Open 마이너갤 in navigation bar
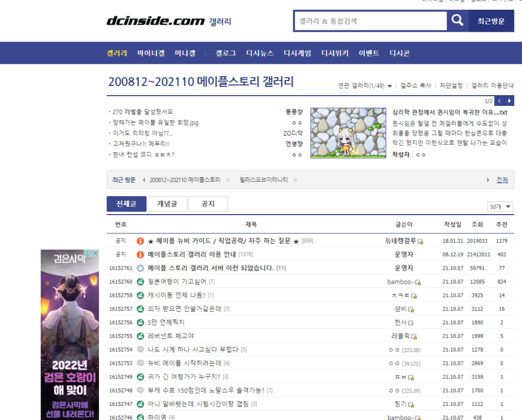 151,53
